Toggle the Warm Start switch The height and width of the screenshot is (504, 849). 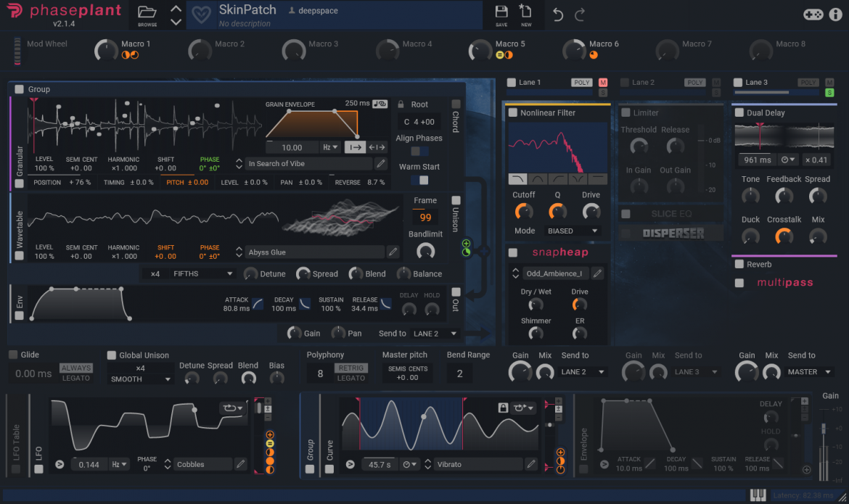(419, 180)
